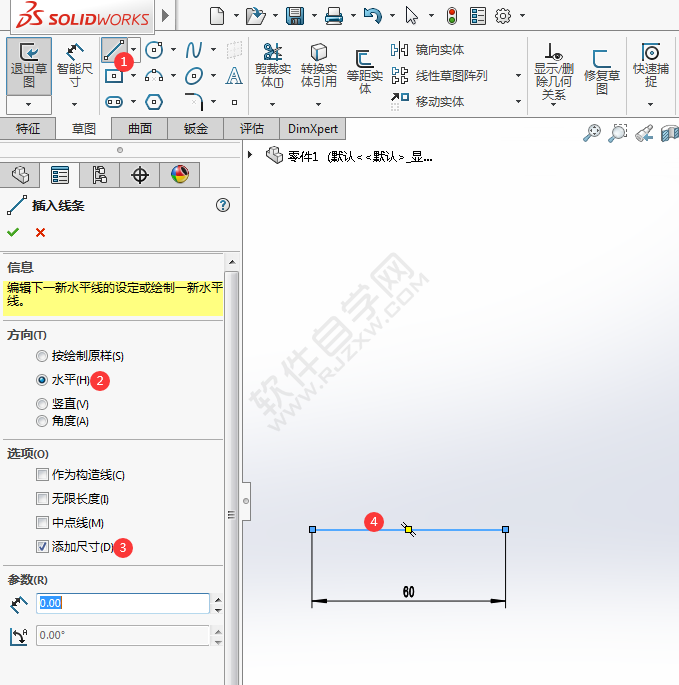This screenshot has height=685, width=679.
Task: Click Move Entities (移动实体)
Action: pos(427,101)
